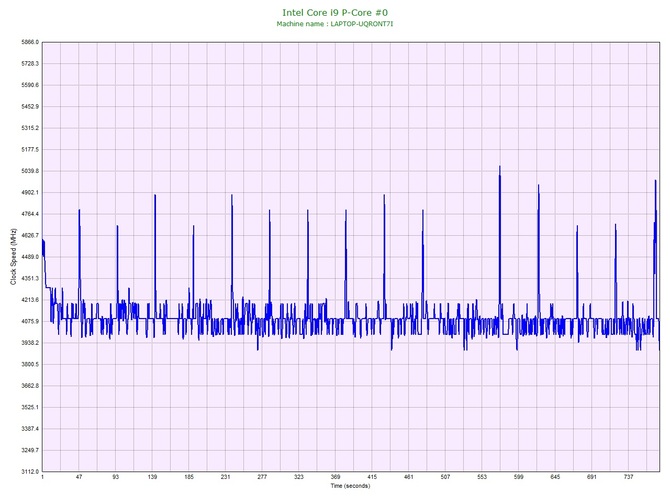This screenshot has height=503, width=670.
Task: Click the 93 time-axis tick label
Action: [116, 477]
